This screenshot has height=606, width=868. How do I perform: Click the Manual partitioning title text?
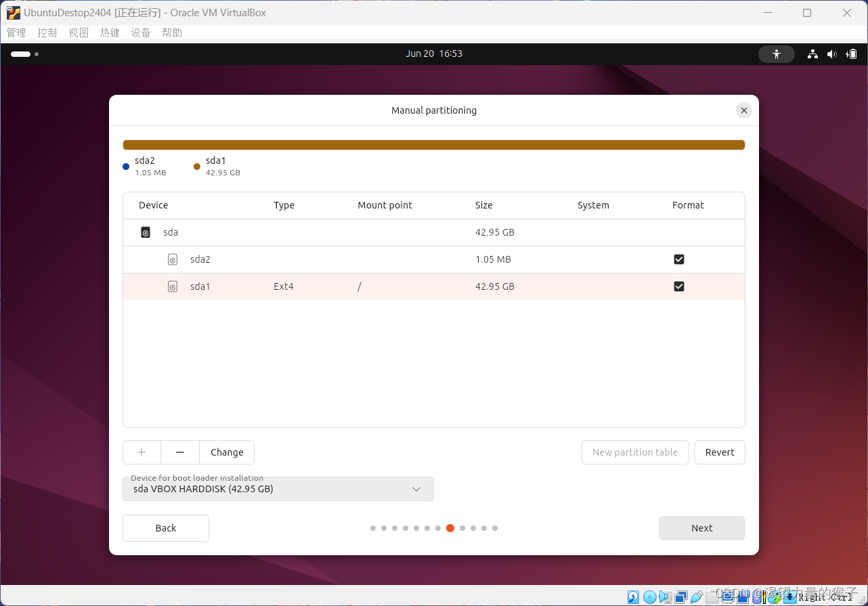pyautogui.click(x=434, y=110)
